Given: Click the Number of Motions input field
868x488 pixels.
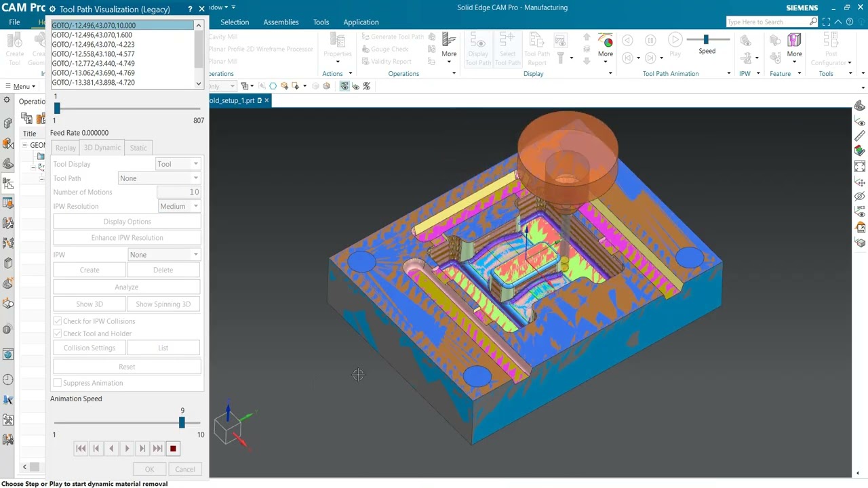Looking at the screenshot, I should [178, 192].
